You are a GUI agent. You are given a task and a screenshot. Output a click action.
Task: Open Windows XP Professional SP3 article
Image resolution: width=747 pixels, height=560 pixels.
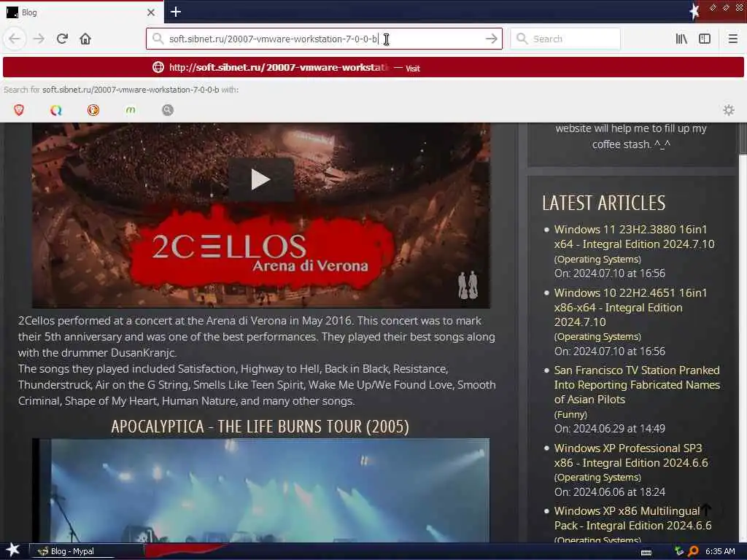631,455
